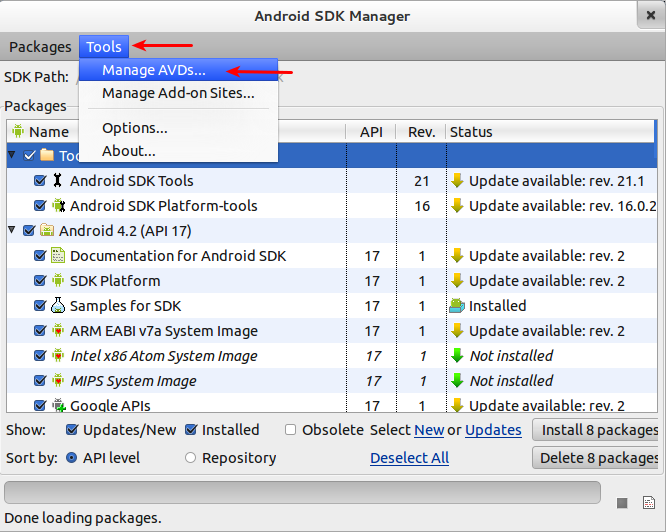
Task: Enable the Obsolete packages checkbox
Action: (x=290, y=430)
